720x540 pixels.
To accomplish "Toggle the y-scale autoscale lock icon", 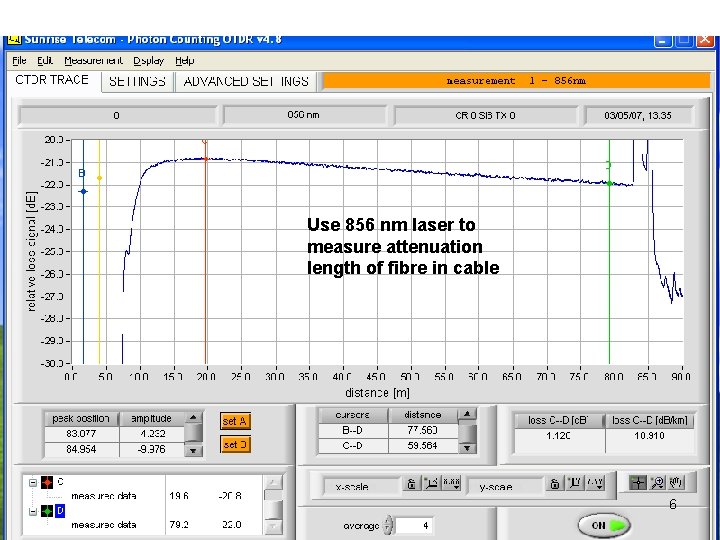I will click(x=555, y=484).
